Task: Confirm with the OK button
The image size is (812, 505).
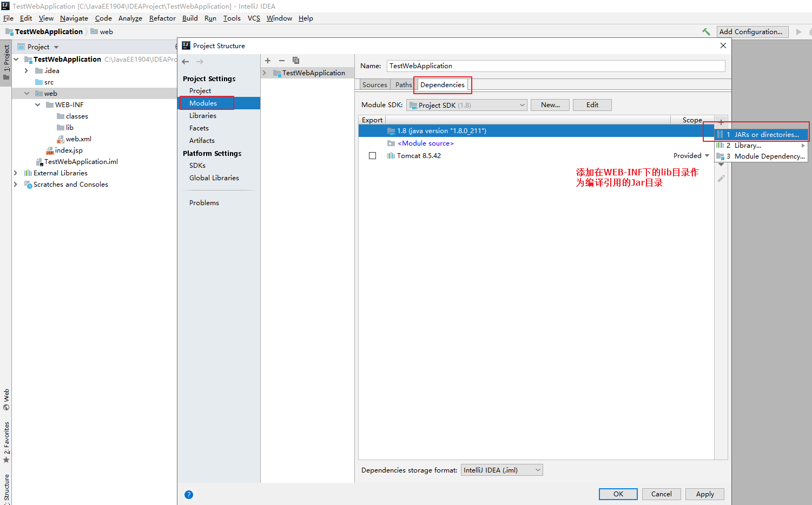Action: point(618,494)
